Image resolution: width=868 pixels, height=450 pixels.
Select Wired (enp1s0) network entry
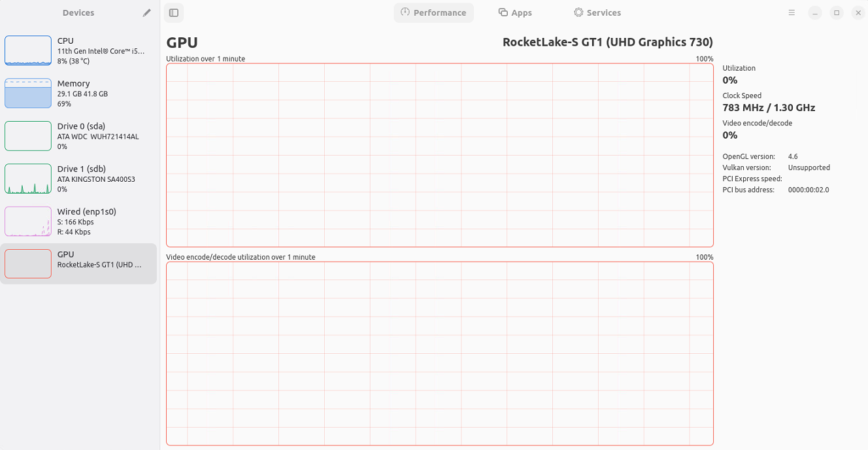(x=78, y=221)
